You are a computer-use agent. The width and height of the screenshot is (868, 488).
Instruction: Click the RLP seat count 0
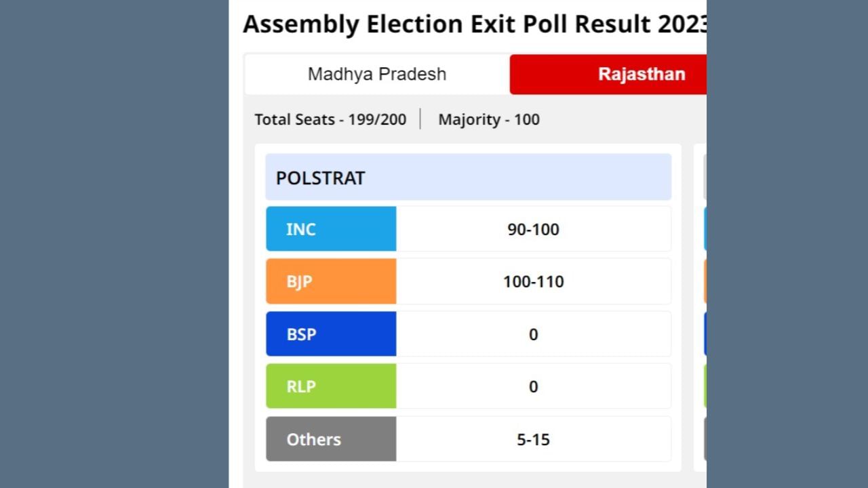click(533, 386)
